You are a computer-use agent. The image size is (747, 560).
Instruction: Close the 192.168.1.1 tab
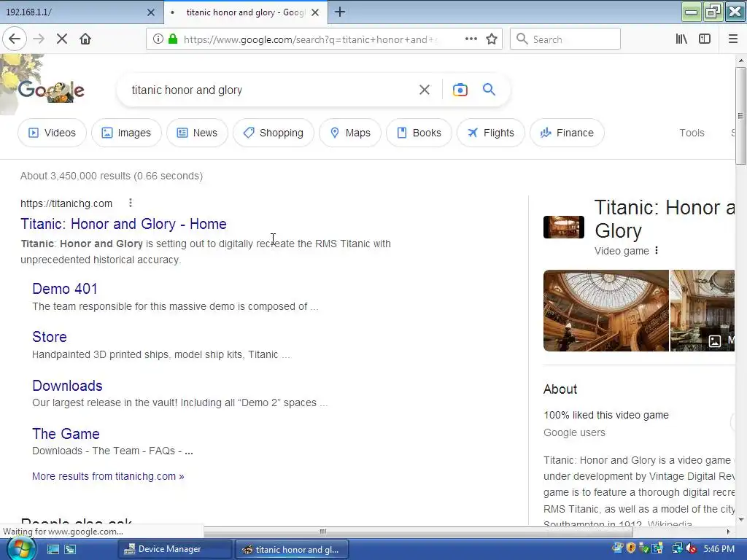(x=151, y=12)
